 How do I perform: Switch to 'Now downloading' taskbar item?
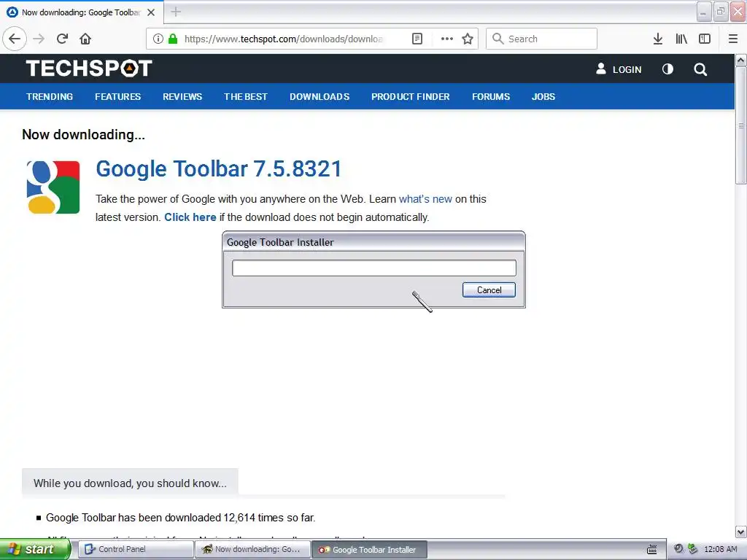(252, 550)
